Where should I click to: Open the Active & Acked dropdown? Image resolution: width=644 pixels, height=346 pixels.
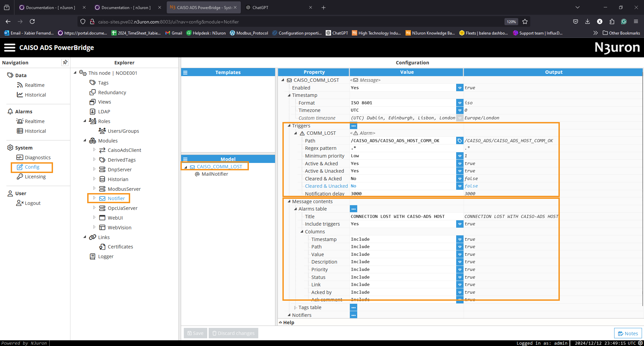click(x=460, y=164)
